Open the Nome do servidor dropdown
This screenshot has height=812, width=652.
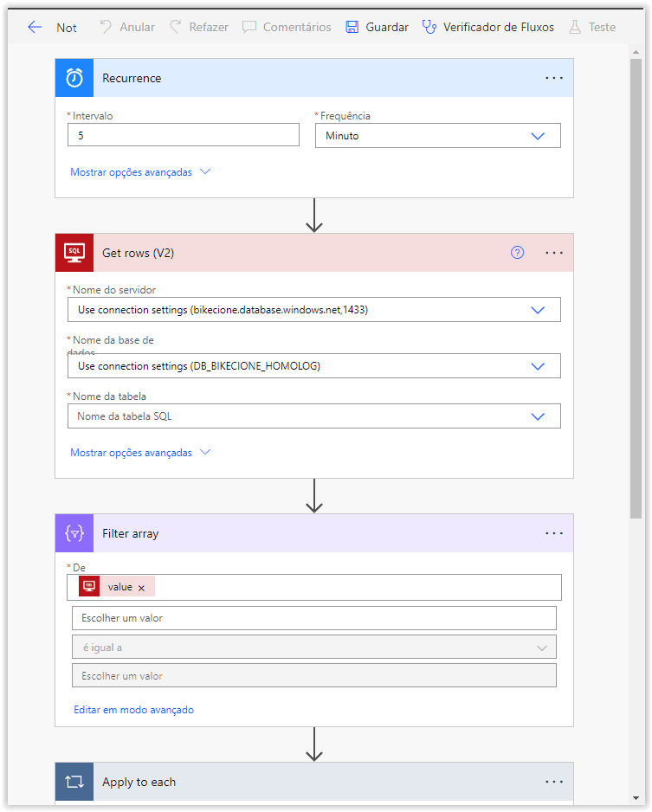pos(313,310)
